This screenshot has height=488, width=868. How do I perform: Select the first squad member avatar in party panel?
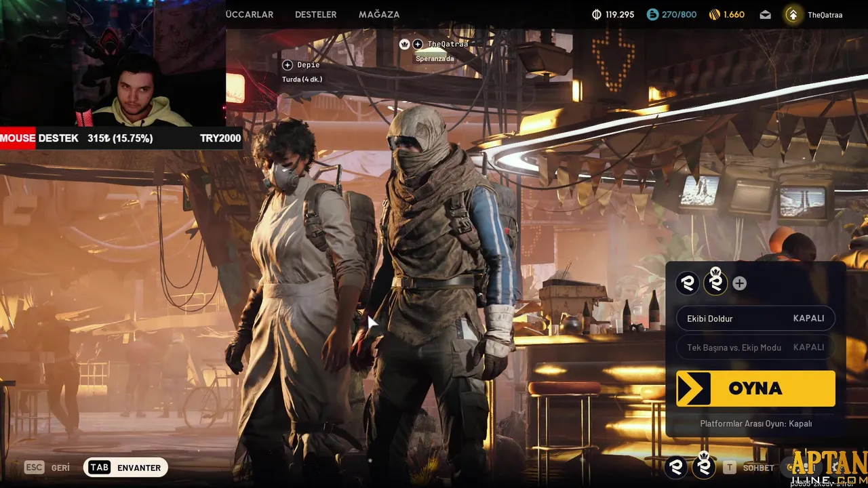[688, 283]
